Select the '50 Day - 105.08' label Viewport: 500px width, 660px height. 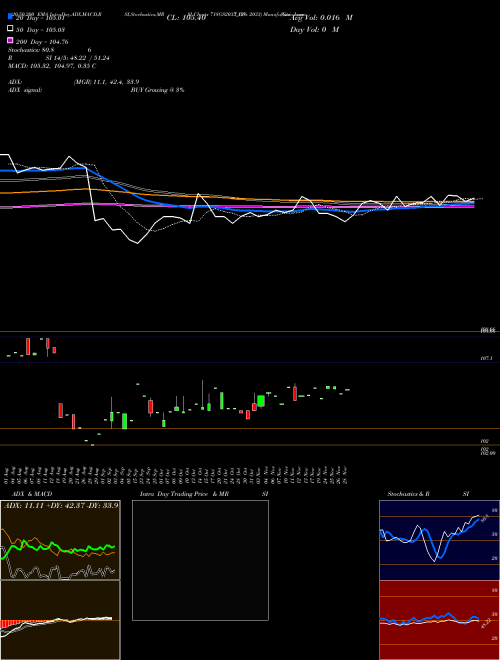40,30
